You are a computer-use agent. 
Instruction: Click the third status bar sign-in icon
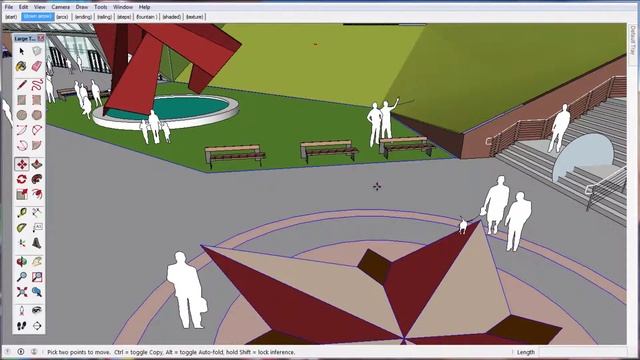coord(34,351)
